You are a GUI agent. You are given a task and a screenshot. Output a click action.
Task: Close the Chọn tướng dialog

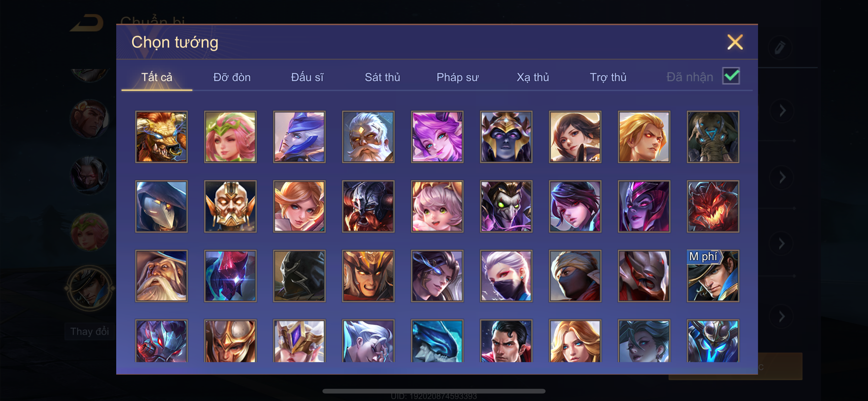735,42
